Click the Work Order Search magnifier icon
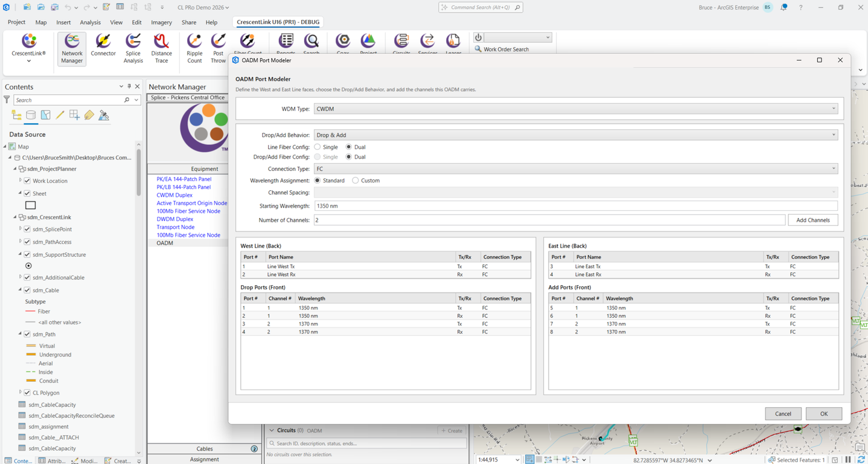Viewport: 868px width, 464px height. tap(478, 49)
